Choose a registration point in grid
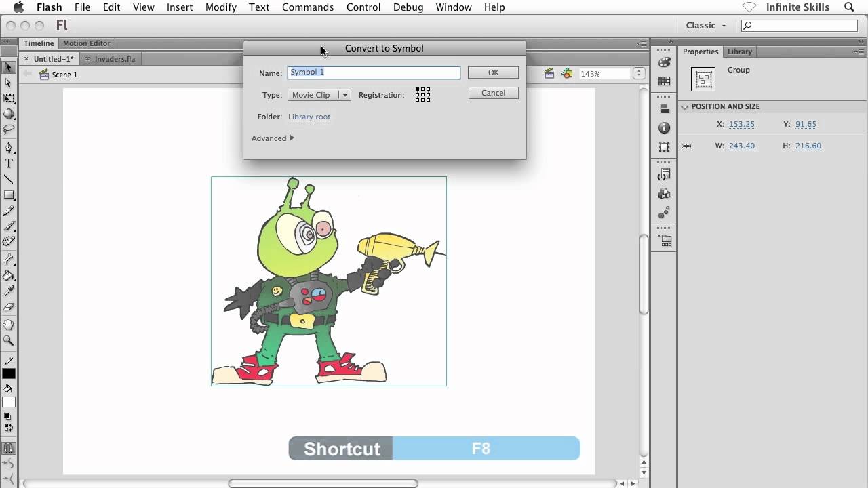 422,95
